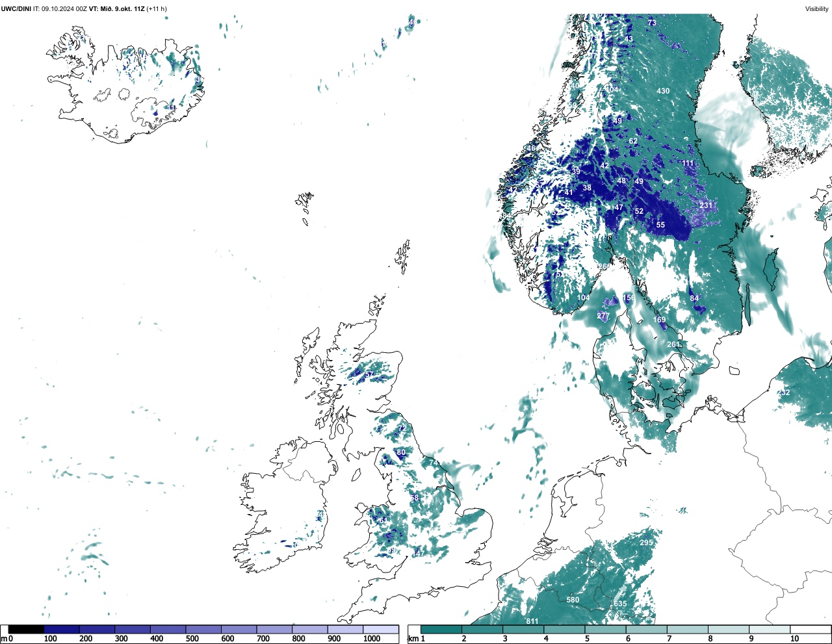Click the '811' value at bottom edge
This screenshot has height=644, width=832.
[532, 621]
